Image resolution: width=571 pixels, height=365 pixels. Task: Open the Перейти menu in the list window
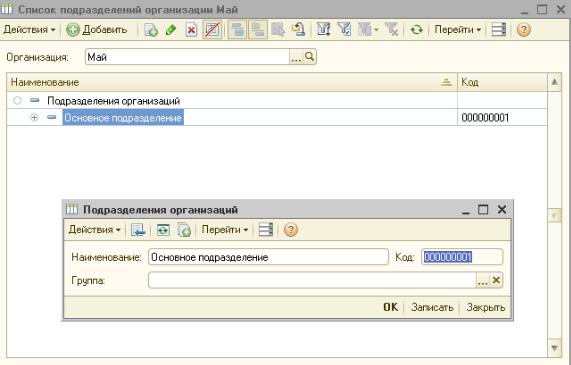coord(457,30)
